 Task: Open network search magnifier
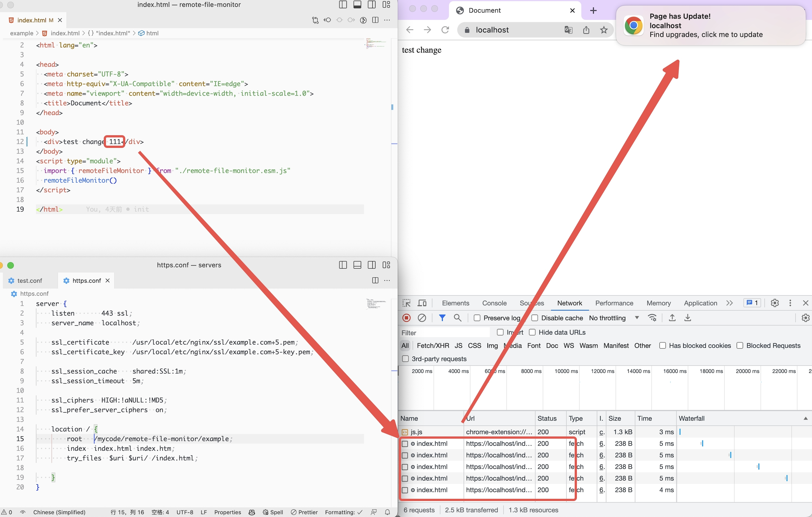(x=458, y=318)
